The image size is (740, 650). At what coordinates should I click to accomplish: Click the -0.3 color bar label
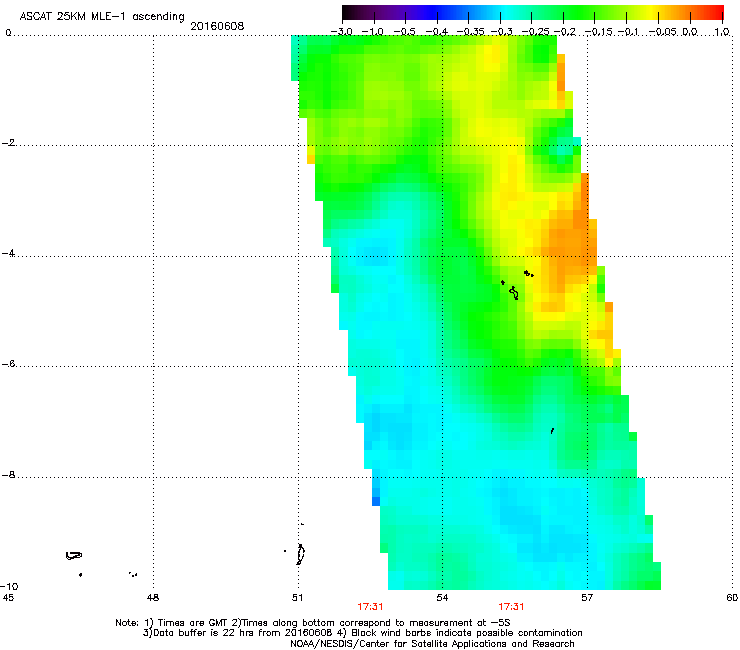pyautogui.click(x=501, y=32)
